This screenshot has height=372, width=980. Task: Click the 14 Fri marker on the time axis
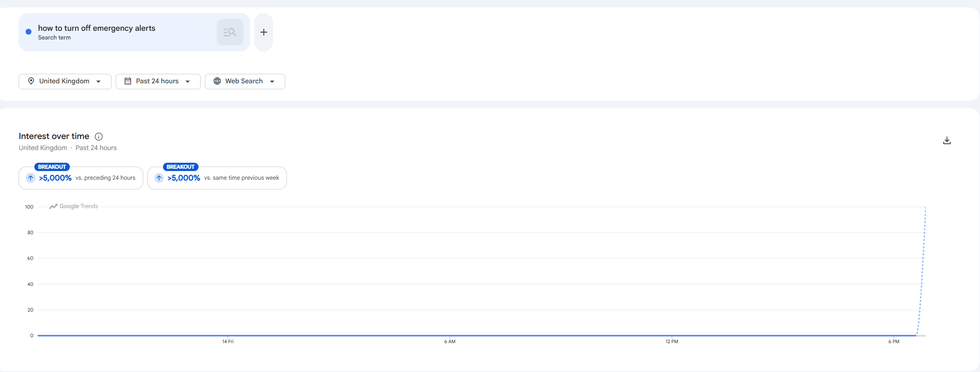[x=228, y=342]
